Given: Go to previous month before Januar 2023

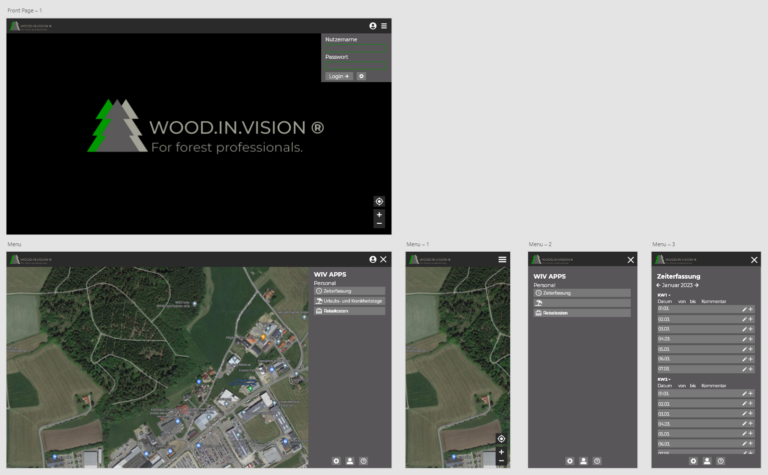Looking at the screenshot, I should pyautogui.click(x=658, y=285).
